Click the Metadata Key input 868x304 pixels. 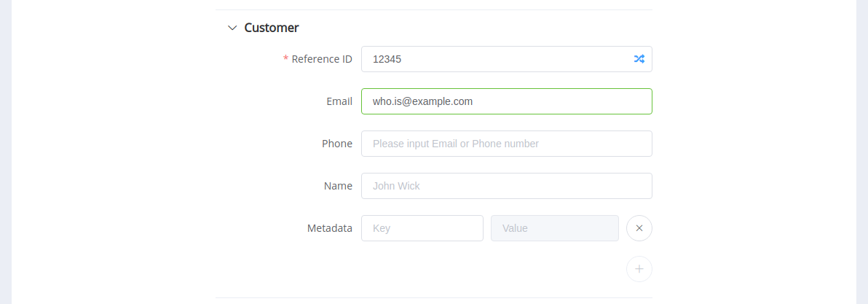click(422, 228)
